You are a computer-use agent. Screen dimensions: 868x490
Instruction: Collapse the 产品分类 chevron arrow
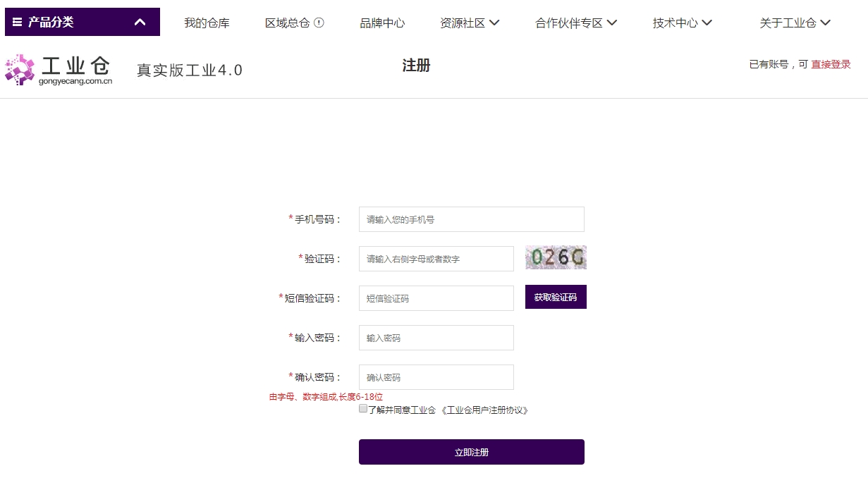point(140,22)
